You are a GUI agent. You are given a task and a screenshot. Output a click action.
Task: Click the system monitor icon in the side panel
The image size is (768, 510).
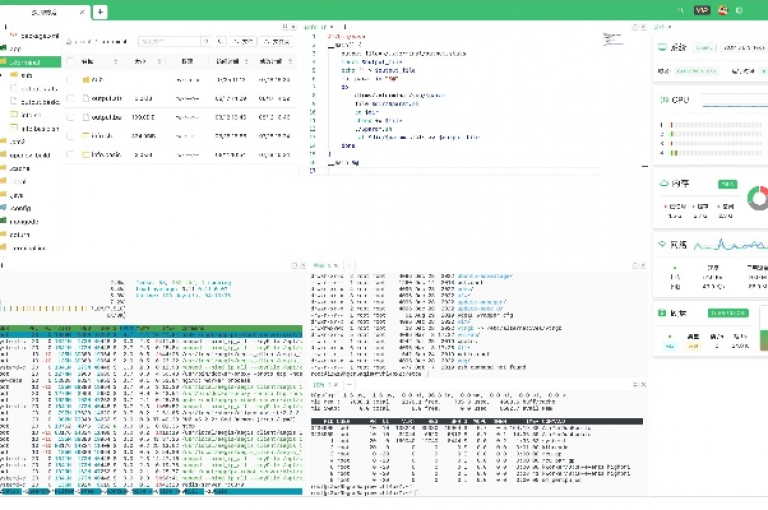tap(663, 48)
